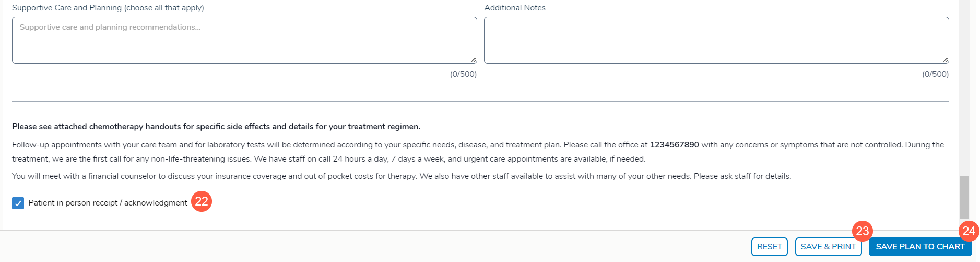Image resolution: width=980 pixels, height=262 pixels.
Task: Click the Additional Notes resize grip icon
Action: pos(945,60)
